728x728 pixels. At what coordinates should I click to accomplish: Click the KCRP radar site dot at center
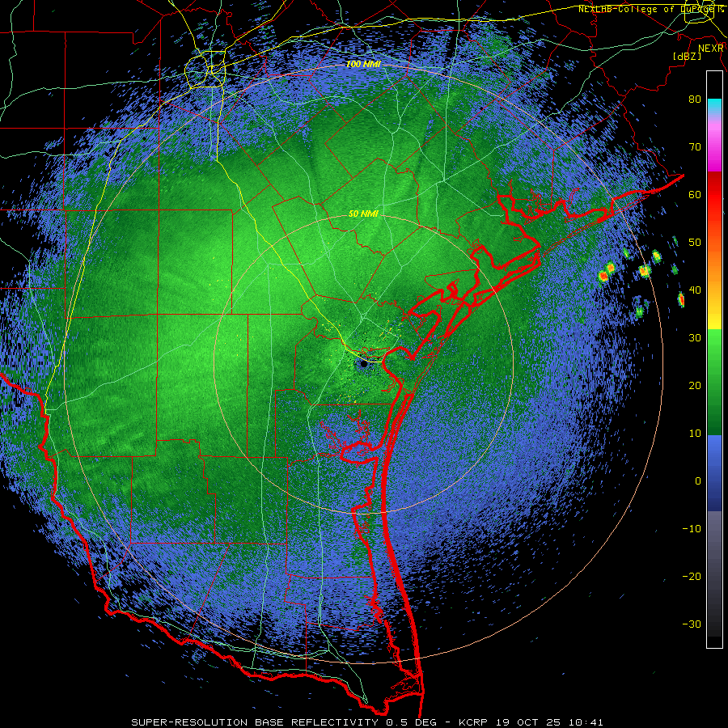pos(364,364)
